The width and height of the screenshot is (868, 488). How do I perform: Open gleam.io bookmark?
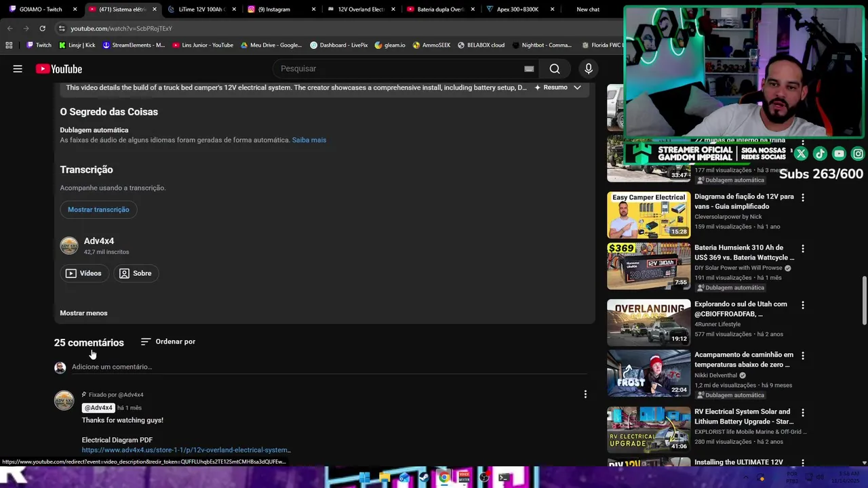(390, 45)
